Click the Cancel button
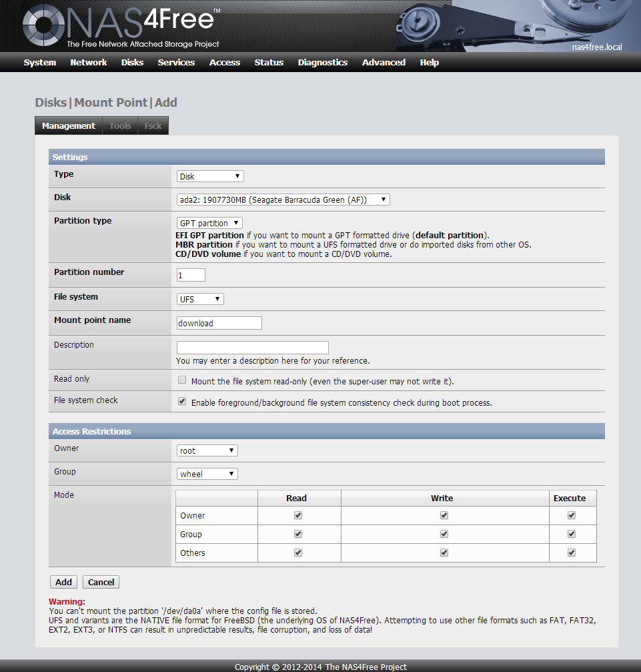The height and width of the screenshot is (672, 641). click(101, 582)
